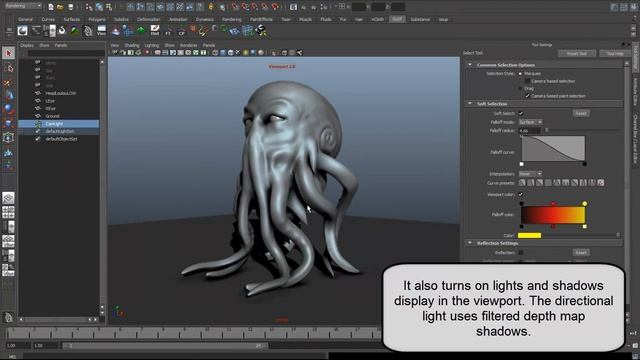The height and width of the screenshot is (360, 640).
Task: Click the first red snap magnet icon
Action: pyautogui.click(x=235, y=7)
